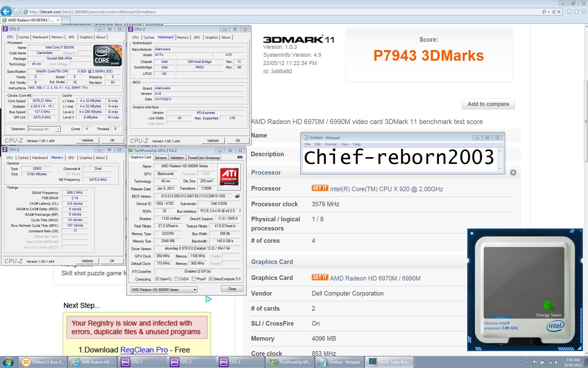Open the Processor #1 selection dropdown

44,129
